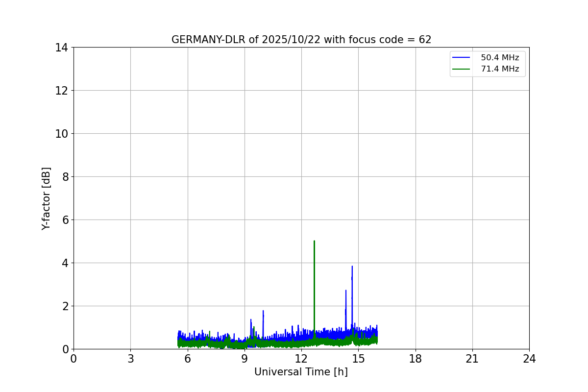588x392 pixels.
Task: Click y-axis tick label 8
Action: tap(65, 177)
